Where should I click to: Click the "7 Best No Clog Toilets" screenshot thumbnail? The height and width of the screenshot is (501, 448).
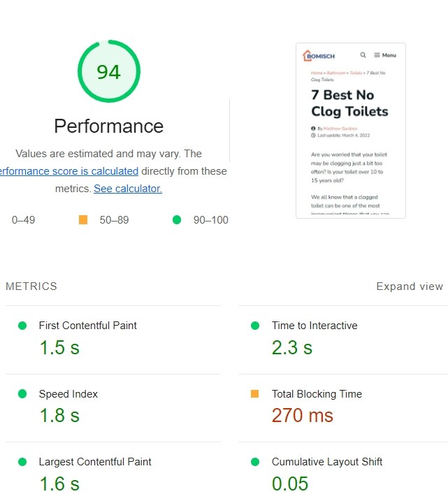pos(350,131)
